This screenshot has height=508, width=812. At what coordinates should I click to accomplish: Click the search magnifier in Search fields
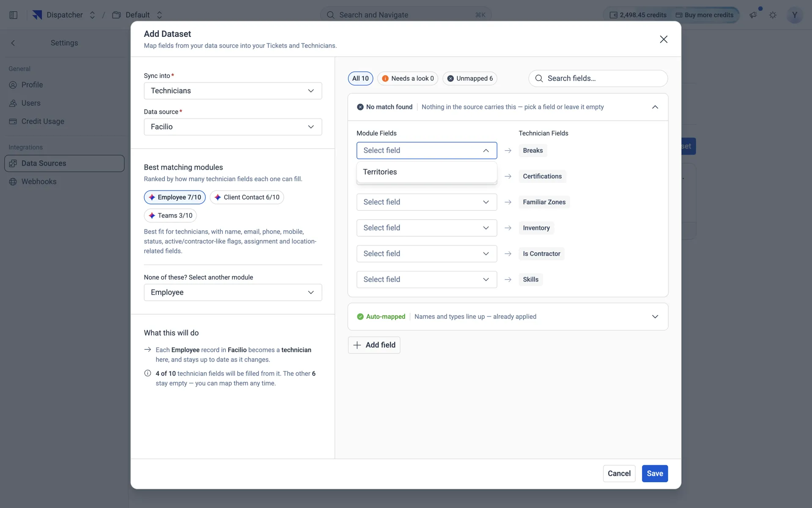[x=539, y=78]
